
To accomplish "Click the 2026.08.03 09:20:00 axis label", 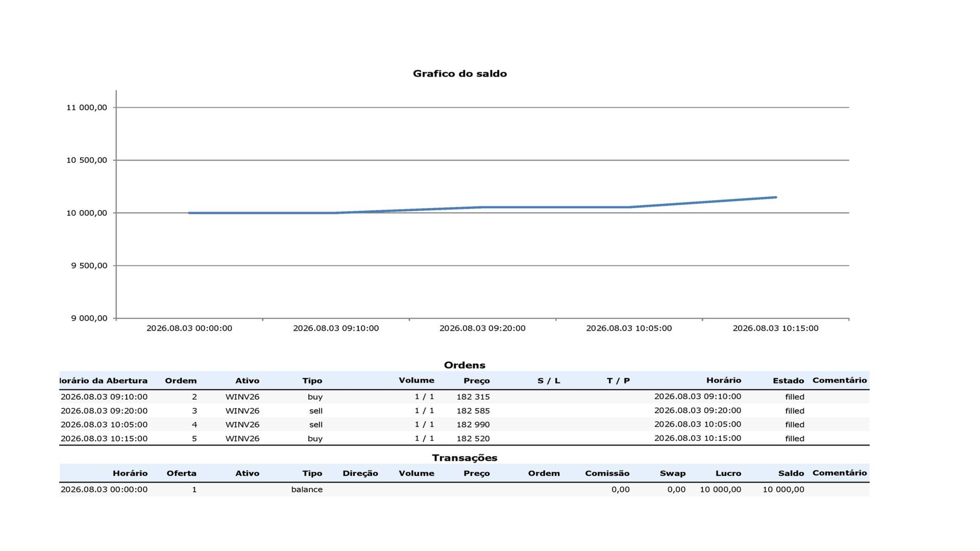I will point(482,329).
